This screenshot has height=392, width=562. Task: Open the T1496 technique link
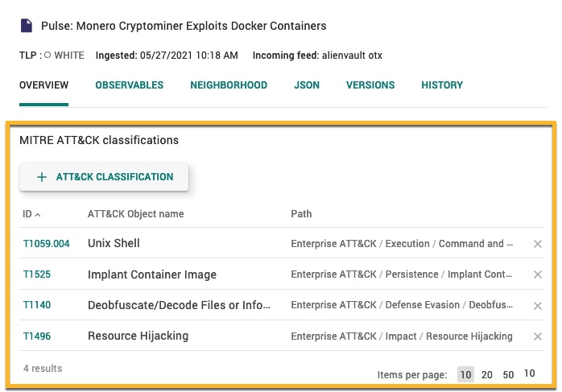point(36,336)
